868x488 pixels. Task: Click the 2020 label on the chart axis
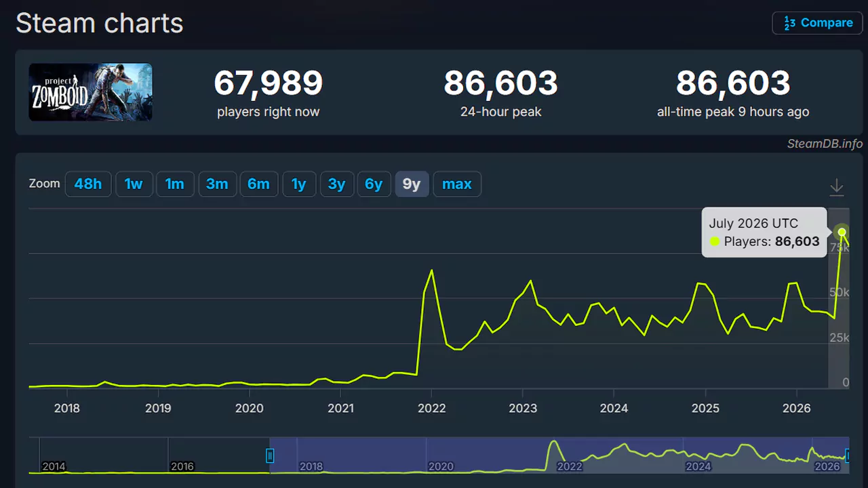249,408
